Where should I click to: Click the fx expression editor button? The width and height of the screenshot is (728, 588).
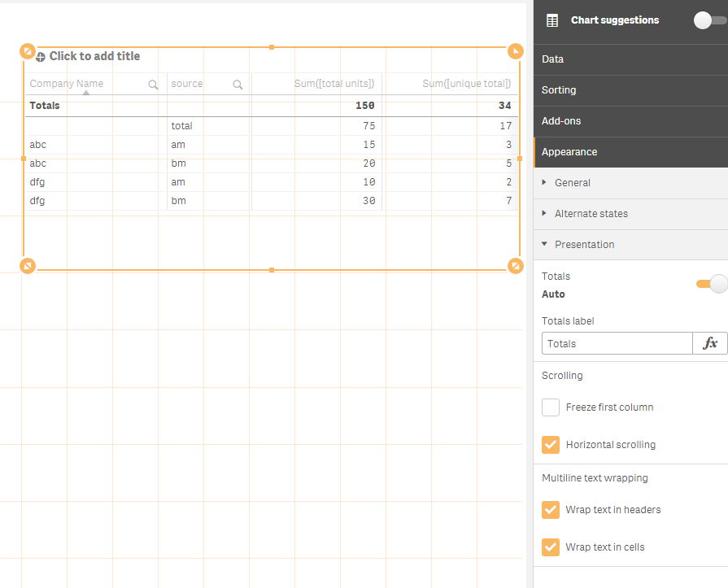point(710,343)
